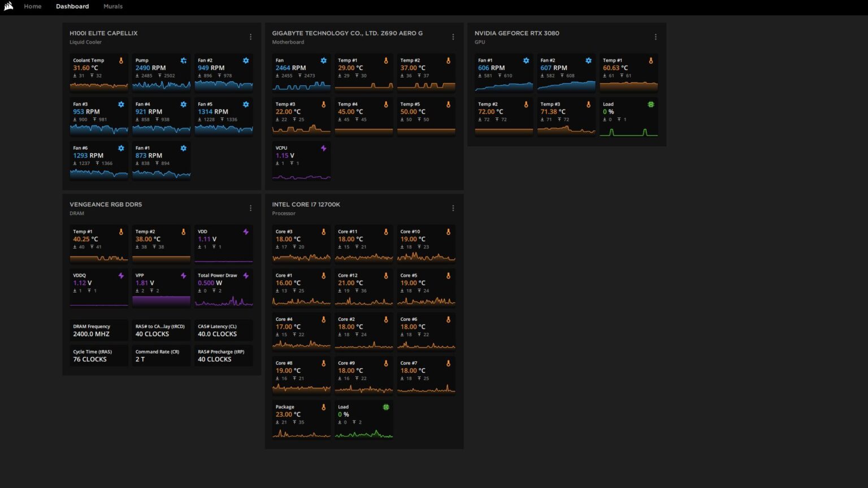This screenshot has height=488, width=868.
Task: Switch to the Murals tab
Action: click(x=113, y=6)
